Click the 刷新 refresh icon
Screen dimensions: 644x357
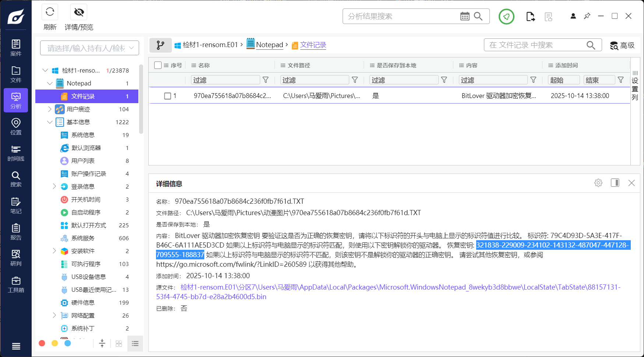click(x=50, y=12)
